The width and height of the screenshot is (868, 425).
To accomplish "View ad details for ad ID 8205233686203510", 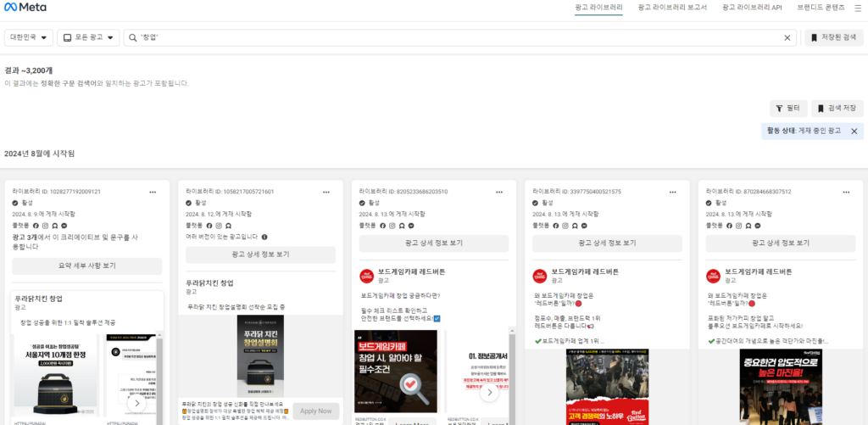I will click(433, 243).
